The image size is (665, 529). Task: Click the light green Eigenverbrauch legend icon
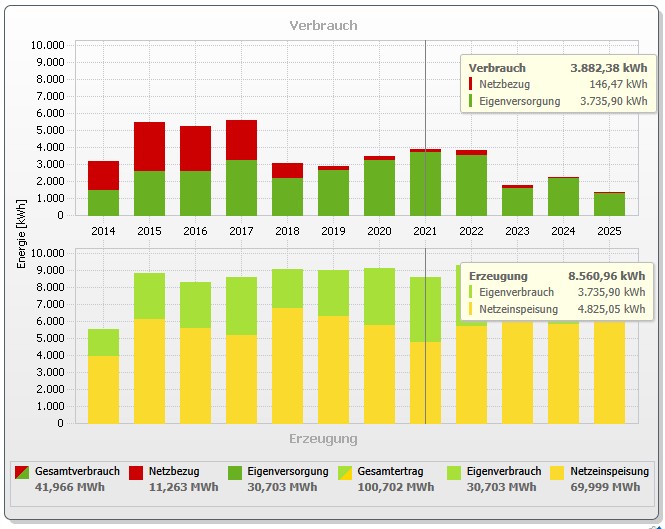454,471
